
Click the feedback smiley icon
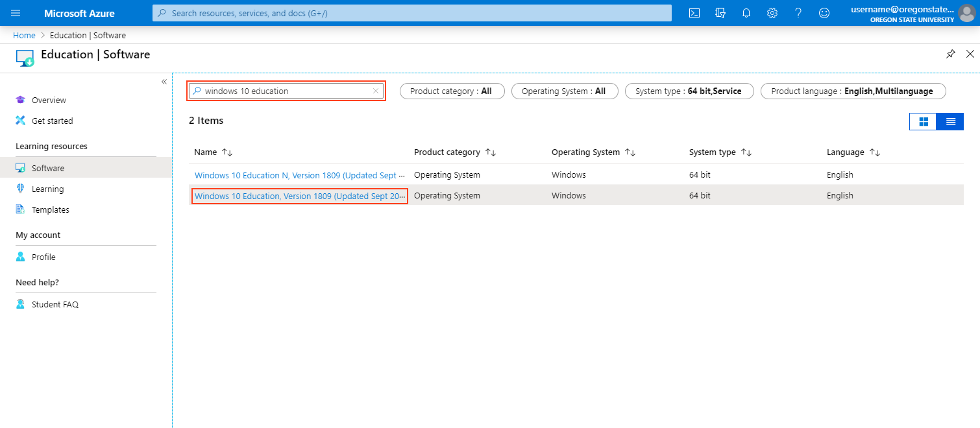[824, 13]
